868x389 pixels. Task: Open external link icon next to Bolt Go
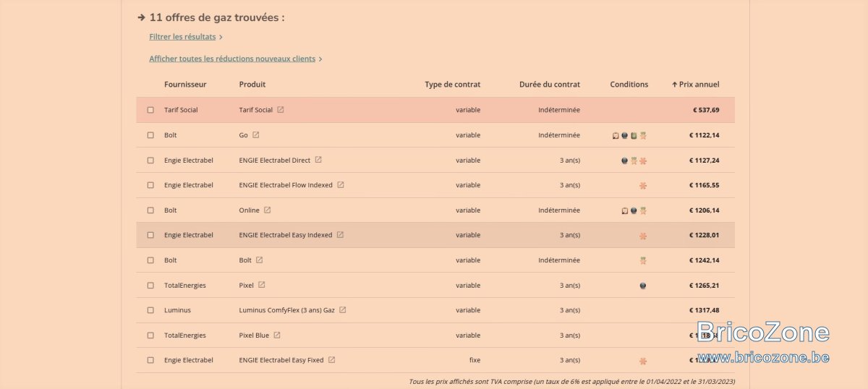tap(256, 135)
